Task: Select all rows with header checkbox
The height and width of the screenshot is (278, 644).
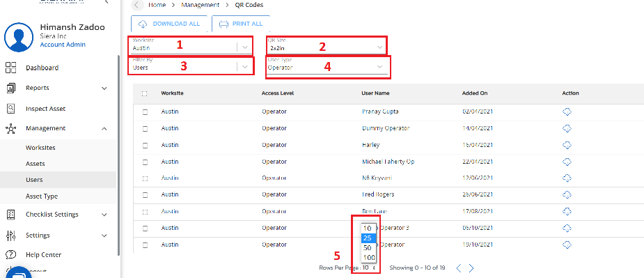Action: click(145, 93)
